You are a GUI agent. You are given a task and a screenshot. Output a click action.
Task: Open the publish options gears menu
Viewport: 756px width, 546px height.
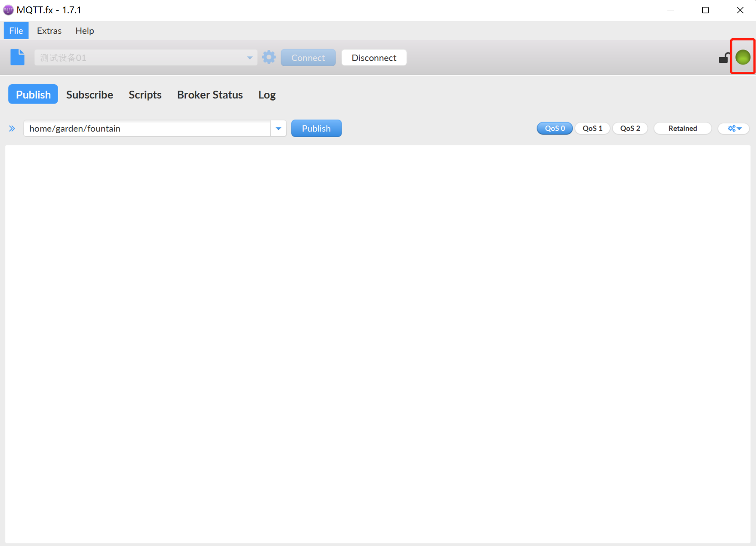click(734, 128)
